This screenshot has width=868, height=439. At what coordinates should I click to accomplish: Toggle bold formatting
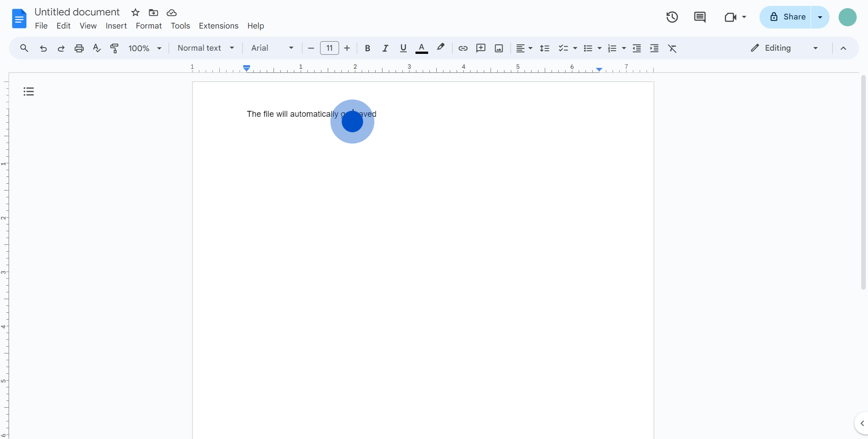pos(368,48)
